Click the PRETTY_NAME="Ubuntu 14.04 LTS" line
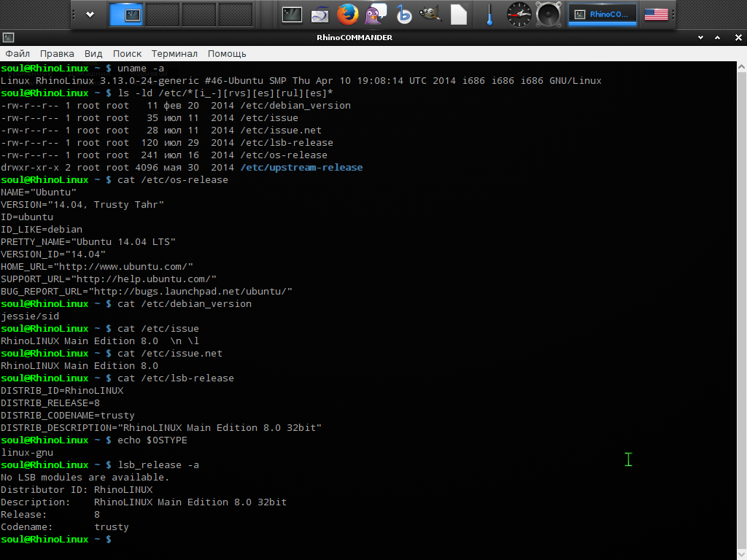Screen dimensions: 747x560 click(x=88, y=241)
